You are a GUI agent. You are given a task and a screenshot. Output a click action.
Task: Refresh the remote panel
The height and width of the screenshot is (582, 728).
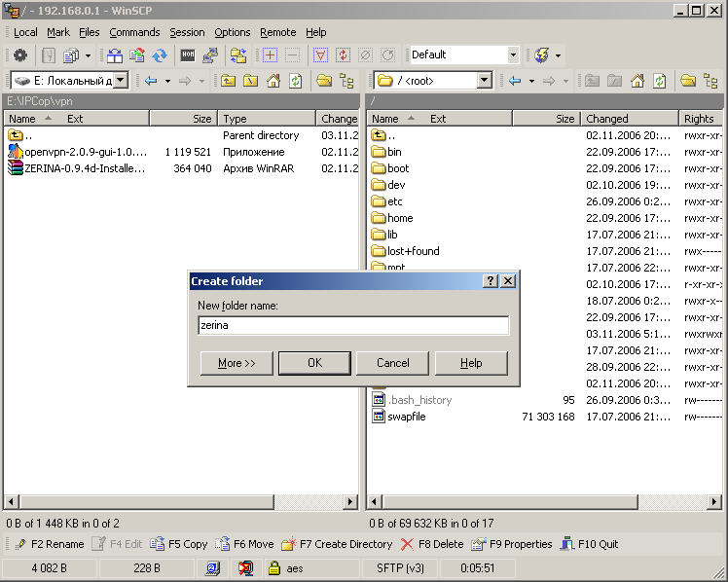point(660,81)
